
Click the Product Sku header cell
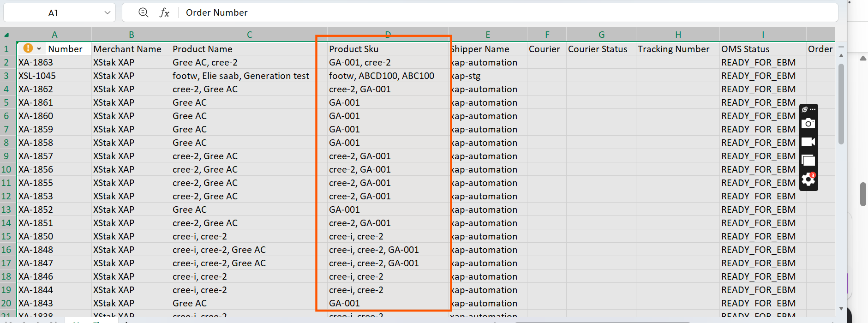pos(388,49)
